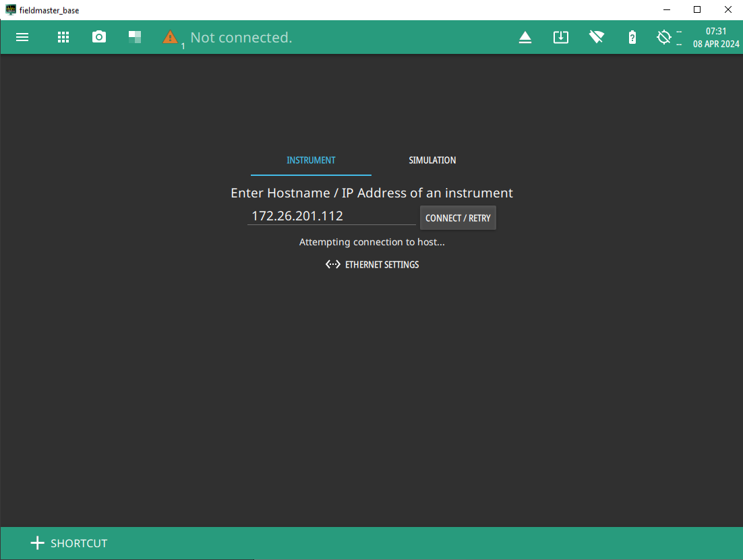The width and height of the screenshot is (743, 560).
Task: Click the battery status icon
Action: [632, 38]
